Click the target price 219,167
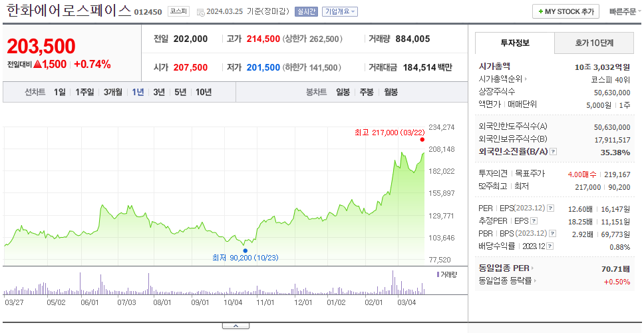This screenshot has height=333, width=644. (617, 174)
